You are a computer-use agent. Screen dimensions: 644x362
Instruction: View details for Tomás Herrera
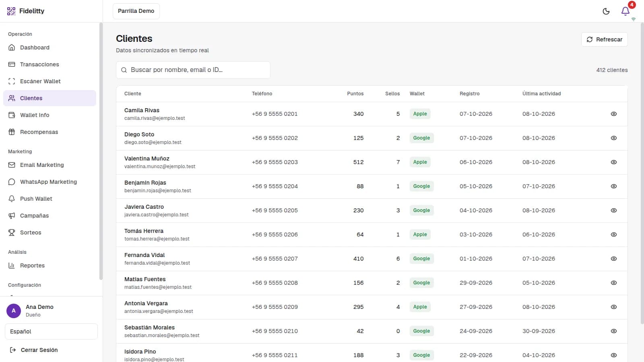(x=614, y=234)
